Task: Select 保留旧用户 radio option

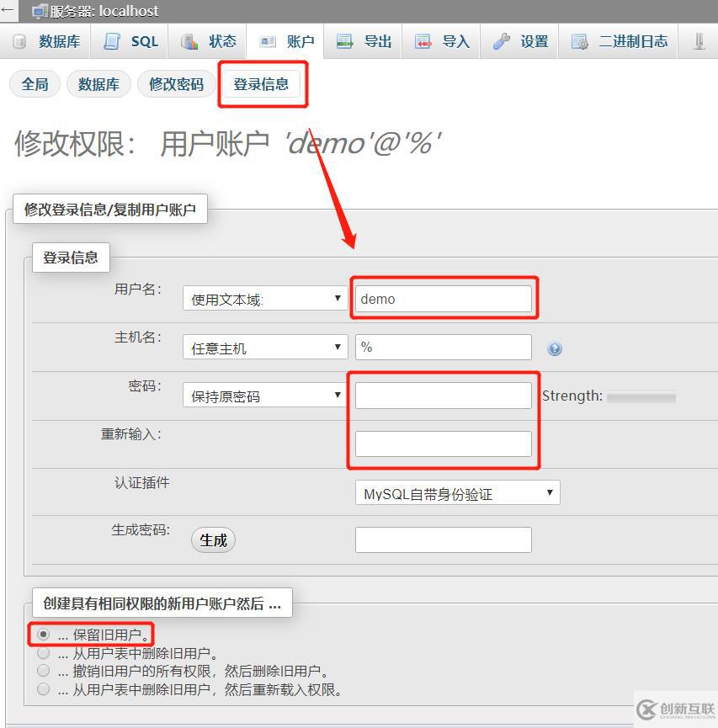Action: pos(43,634)
